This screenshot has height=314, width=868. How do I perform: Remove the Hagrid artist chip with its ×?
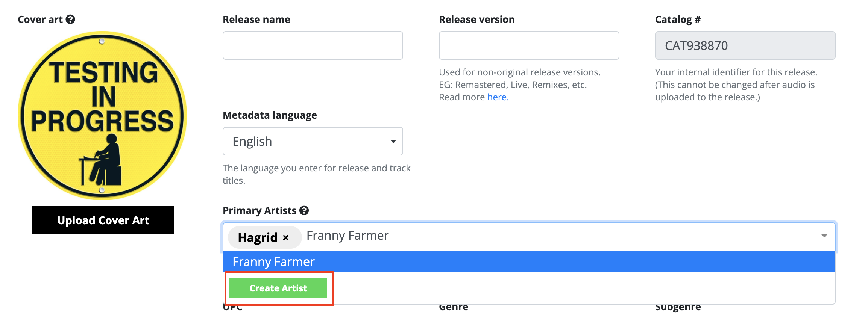[x=285, y=237]
